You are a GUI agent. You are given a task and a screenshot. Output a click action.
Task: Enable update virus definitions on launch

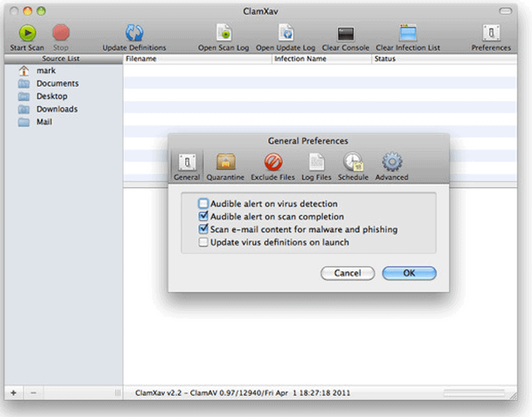[203, 242]
